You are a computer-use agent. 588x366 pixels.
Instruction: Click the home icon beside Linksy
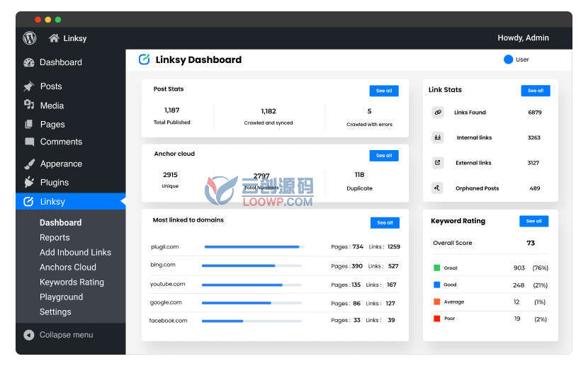[x=54, y=38]
